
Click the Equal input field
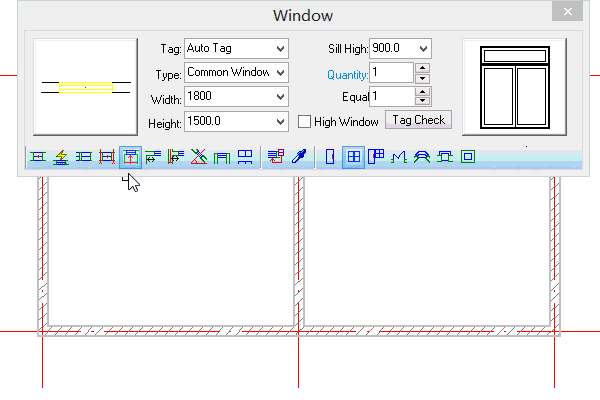tap(391, 96)
